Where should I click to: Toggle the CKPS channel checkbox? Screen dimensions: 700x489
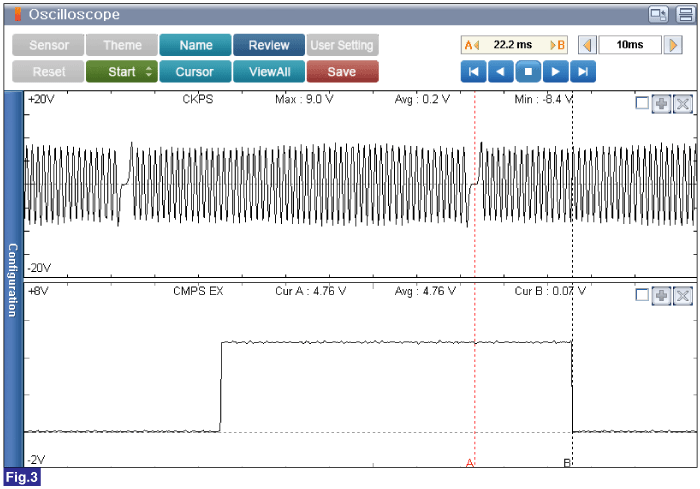pos(642,104)
